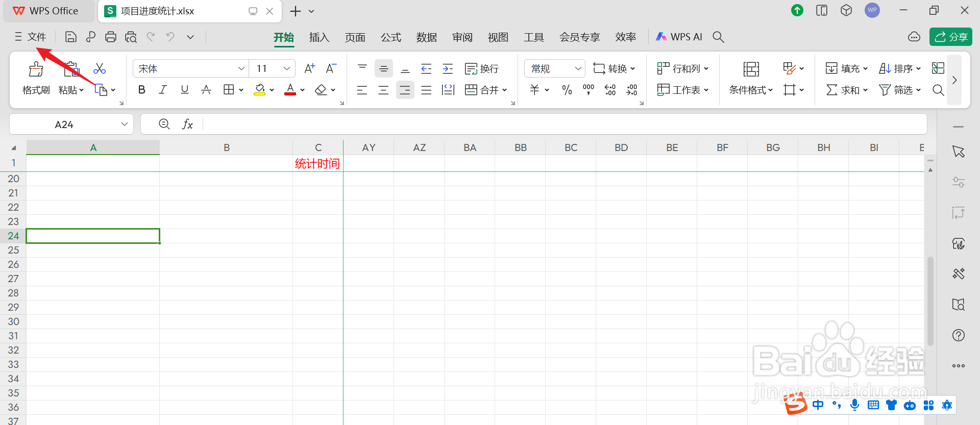Viewport: 980px width, 425px height.
Task: Apply strikethrough formatting icon
Action: click(206, 90)
